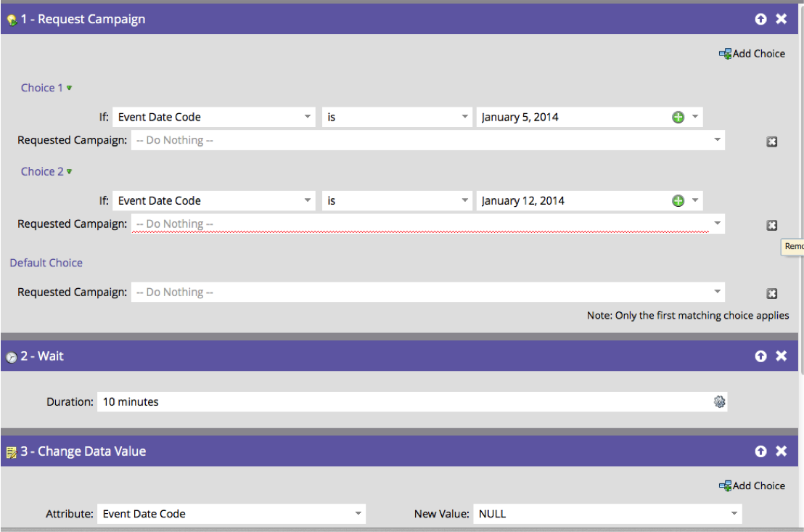804x532 pixels.
Task: Open Choice 1 Event Date Code field dropdown
Action: pos(307,118)
